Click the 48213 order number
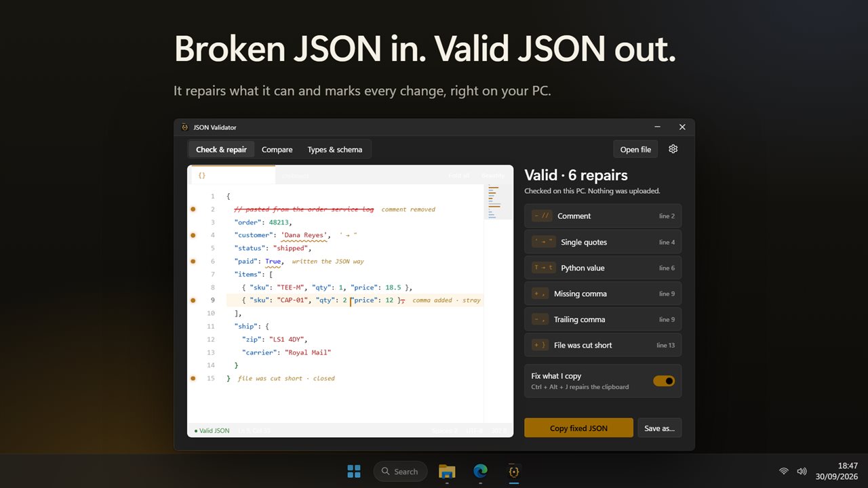Viewport: 868px width, 488px height. coord(279,222)
